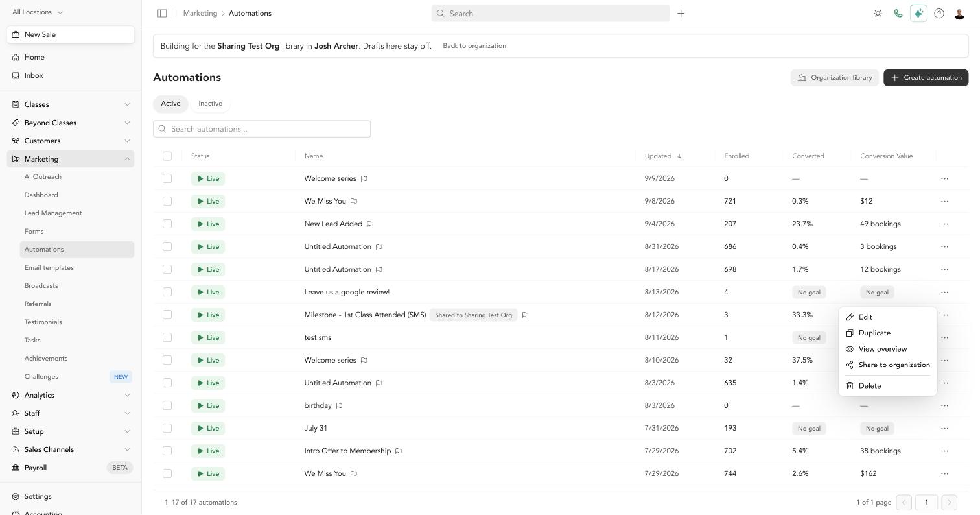Click flag icon next to New Lead Added
This screenshot has width=980, height=515.
pyautogui.click(x=370, y=224)
